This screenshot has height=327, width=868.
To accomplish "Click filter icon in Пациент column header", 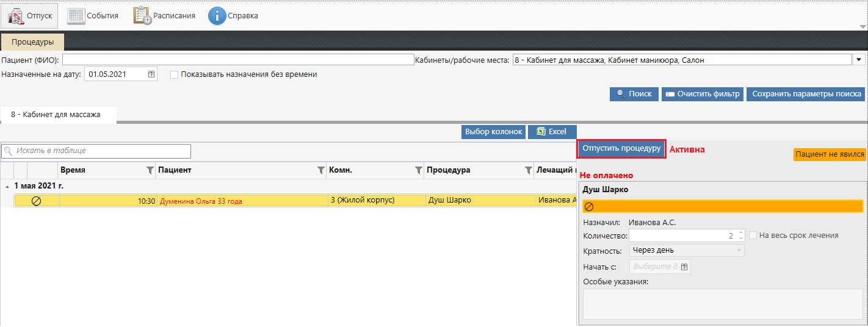I will click(x=321, y=171).
